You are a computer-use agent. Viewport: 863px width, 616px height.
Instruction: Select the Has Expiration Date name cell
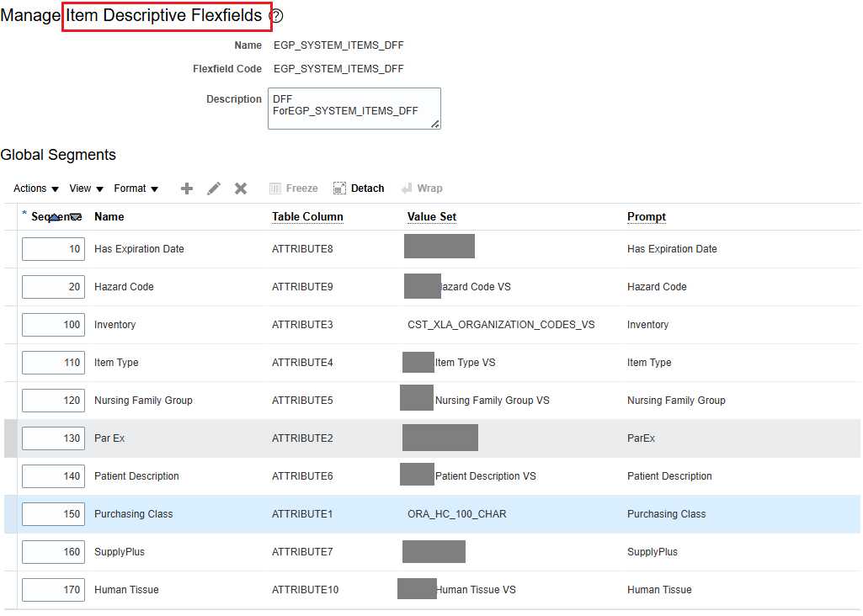(x=139, y=249)
